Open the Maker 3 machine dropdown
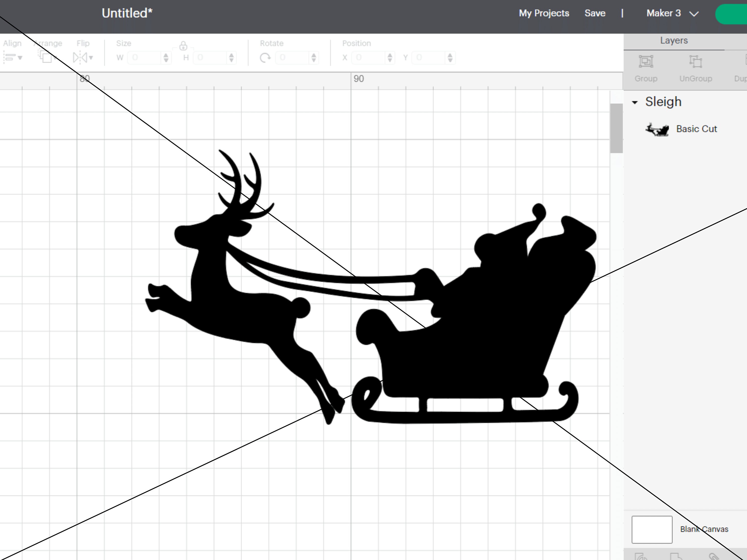The height and width of the screenshot is (560, 747). pyautogui.click(x=672, y=13)
